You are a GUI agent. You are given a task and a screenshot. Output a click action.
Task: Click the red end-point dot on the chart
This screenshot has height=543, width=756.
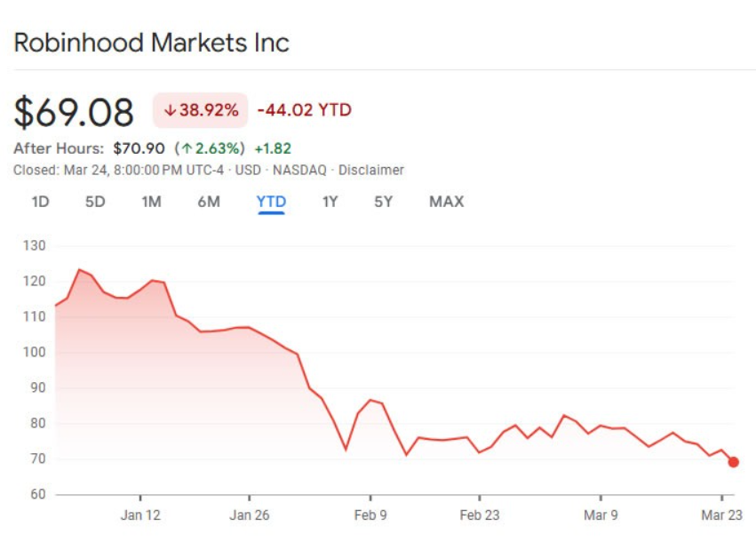point(733,462)
